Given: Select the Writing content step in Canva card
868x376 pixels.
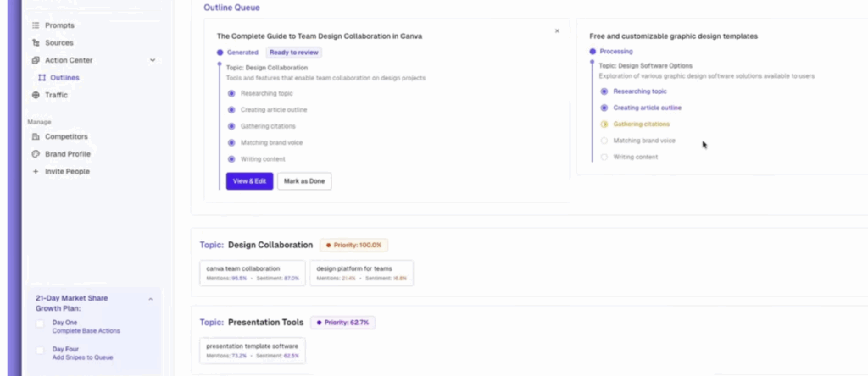Looking at the screenshot, I should pos(263,158).
